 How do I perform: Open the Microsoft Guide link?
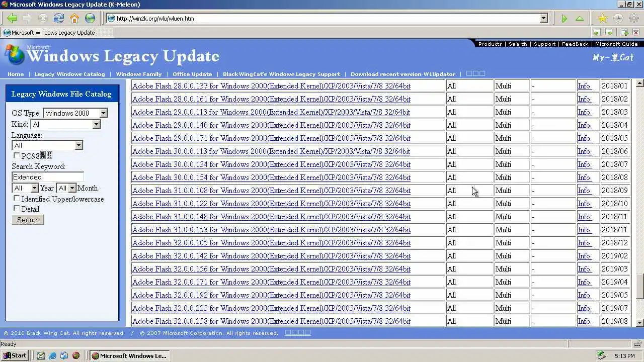[x=616, y=44]
